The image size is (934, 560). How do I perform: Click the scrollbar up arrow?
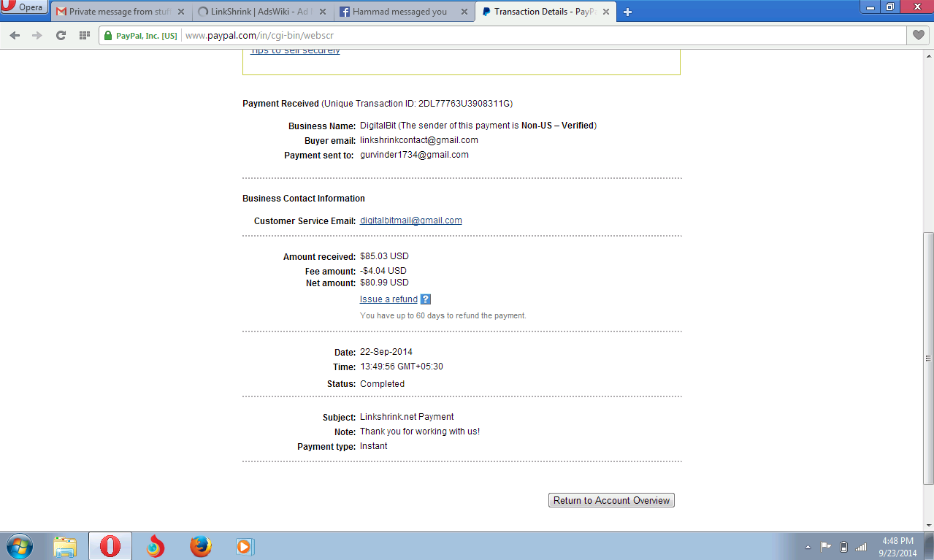point(928,56)
